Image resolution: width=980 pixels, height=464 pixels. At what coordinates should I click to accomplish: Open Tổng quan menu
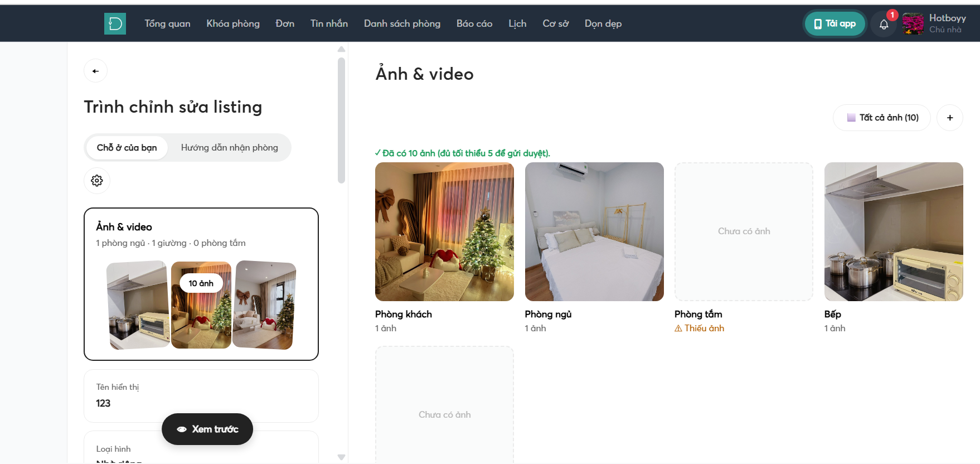click(167, 23)
